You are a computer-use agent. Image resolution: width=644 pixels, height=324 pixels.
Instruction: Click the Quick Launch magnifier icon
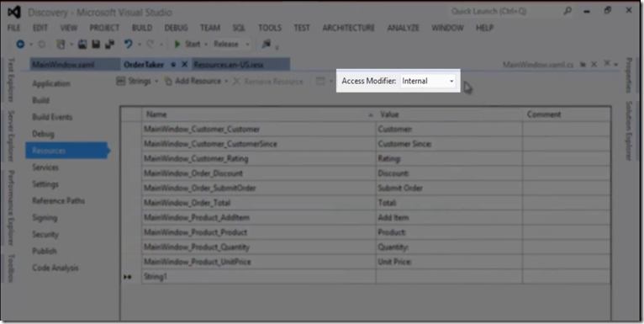pos(567,11)
